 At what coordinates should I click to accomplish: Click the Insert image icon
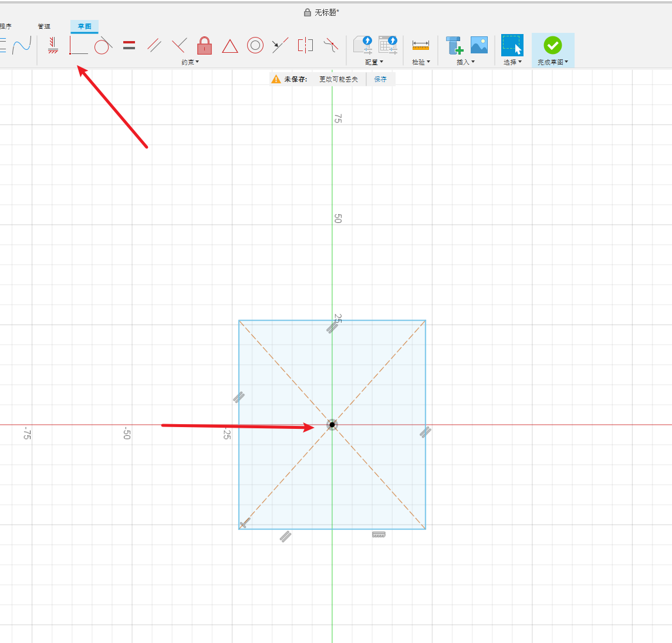coord(479,45)
